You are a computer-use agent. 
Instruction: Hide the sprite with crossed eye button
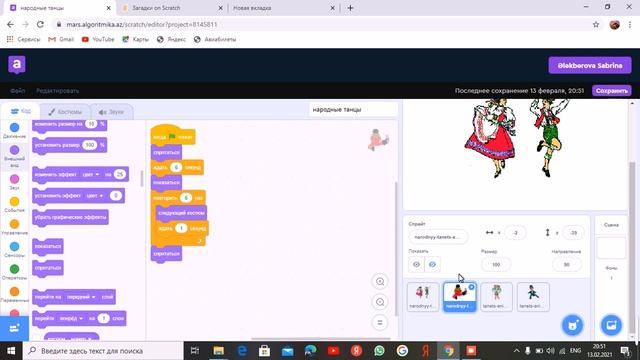[x=432, y=264]
